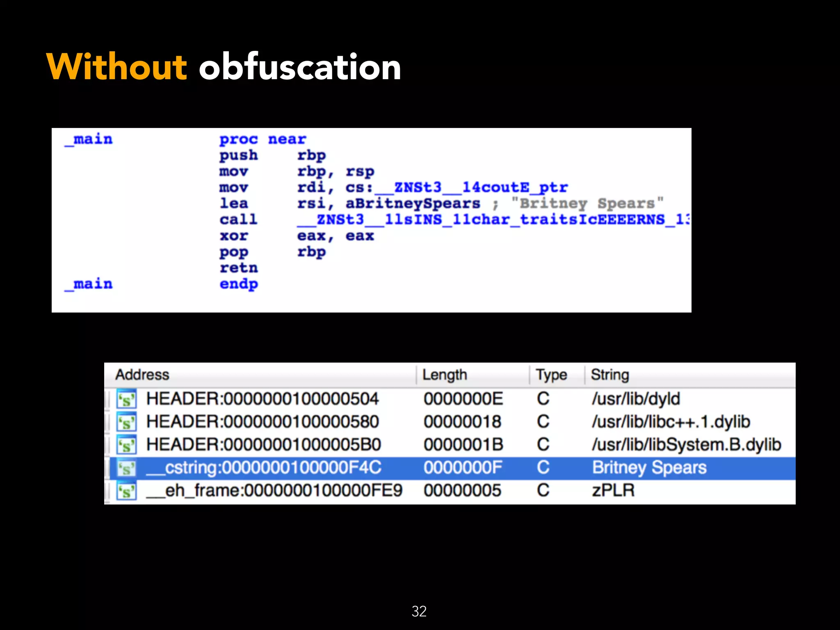Click length value 00000018
The height and width of the screenshot is (630, 840).
click(463, 422)
